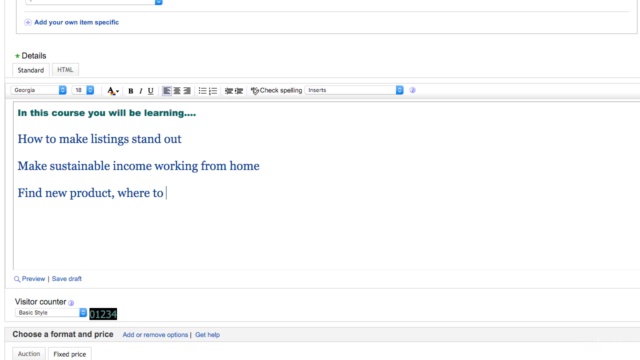This screenshot has height=360, width=640.
Task: Insert a bulleted list
Action: (x=202, y=91)
